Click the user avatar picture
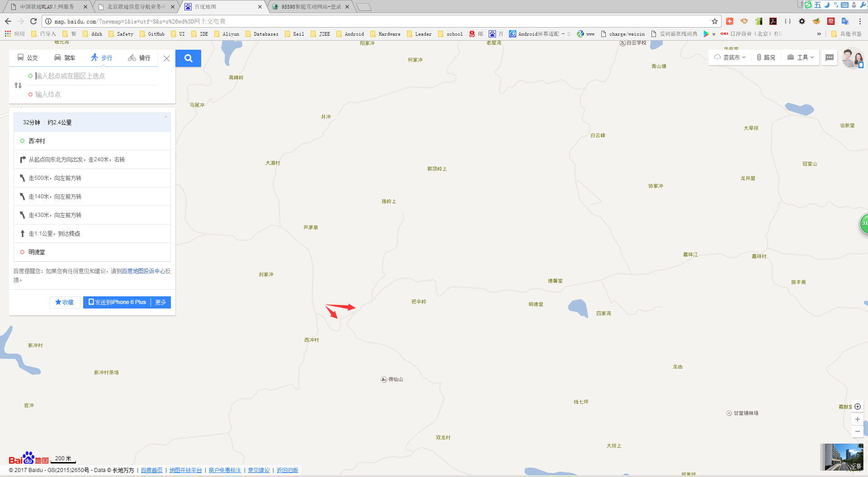Image resolution: width=868 pixels, height=477 pixels. [852, 58]
